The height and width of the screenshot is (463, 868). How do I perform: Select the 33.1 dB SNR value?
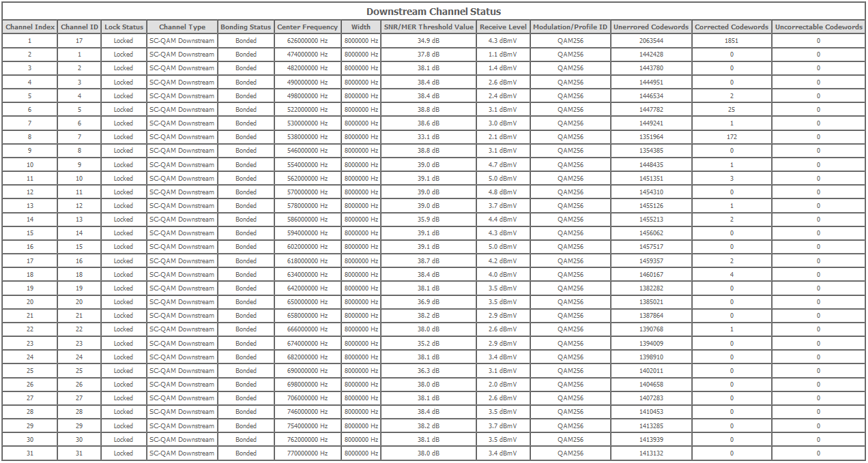428,137
